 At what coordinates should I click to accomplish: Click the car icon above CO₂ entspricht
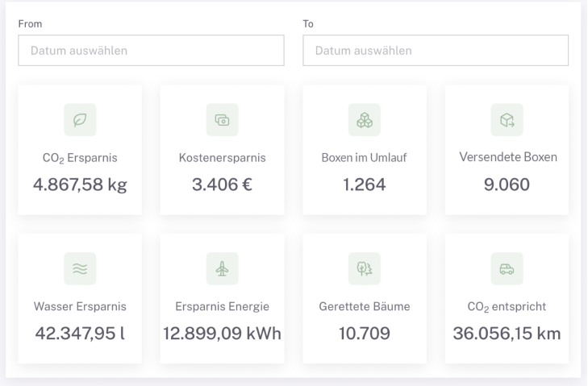tap(507, 268)
